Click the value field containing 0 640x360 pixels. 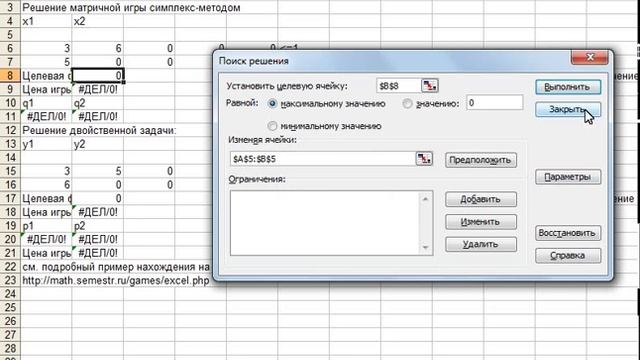[494, 103]
